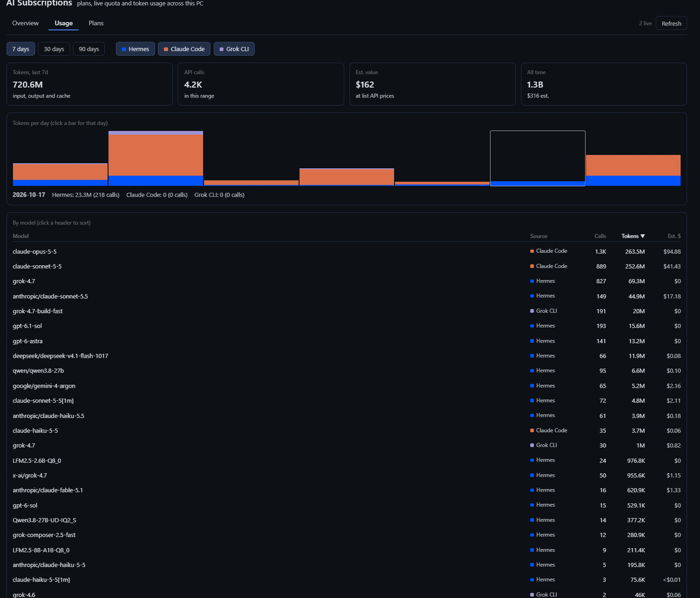Click the gpt-6.1-sol model name
The image size is (700, 598).
(x=27, y=326)
